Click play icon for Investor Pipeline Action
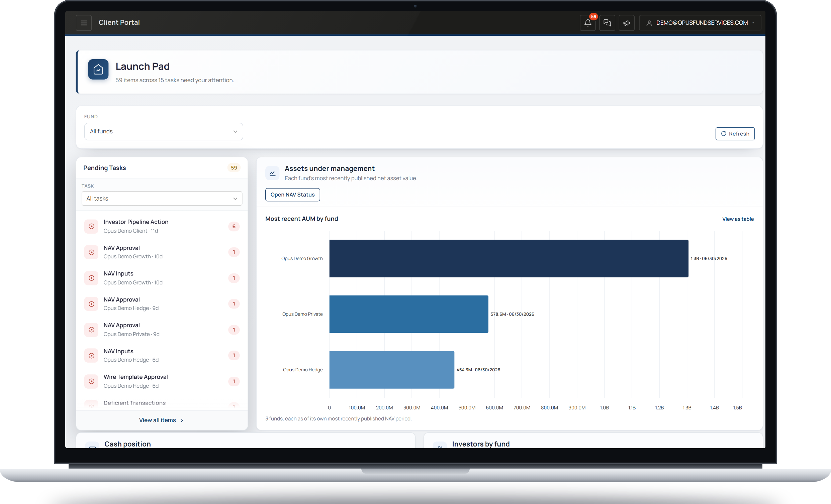This screenshot has height=504, width=831. coord(91,226)
